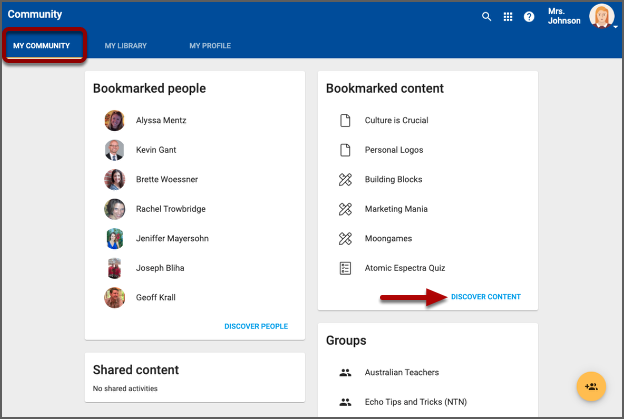The image size is (624, 419).
Task: Open the Marketing Mania content item
Action: [395, 209]
